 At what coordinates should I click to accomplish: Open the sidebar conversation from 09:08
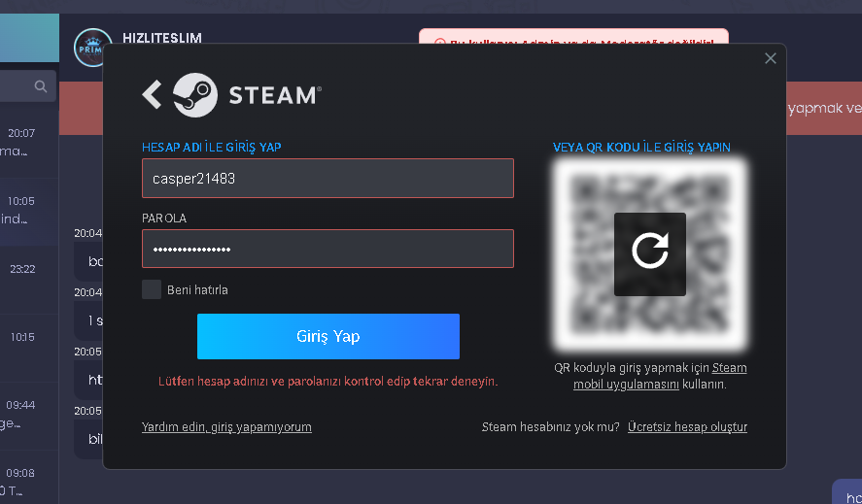[29, 477]
